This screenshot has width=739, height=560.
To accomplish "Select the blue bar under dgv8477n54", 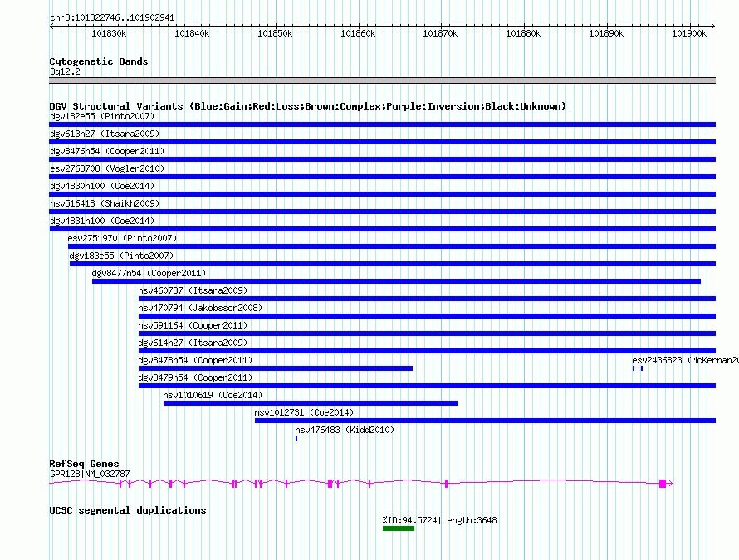I will [x=396, y=281].
